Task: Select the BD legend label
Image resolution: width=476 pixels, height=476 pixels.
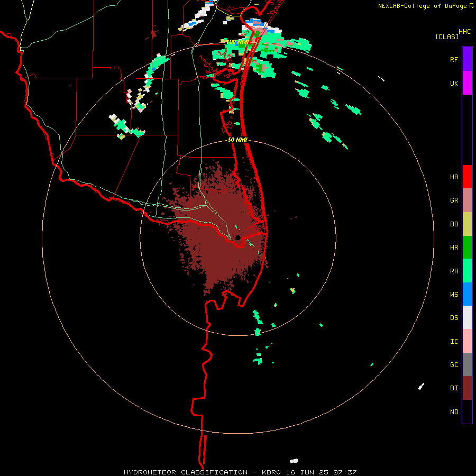Action: tap(454, 224)
